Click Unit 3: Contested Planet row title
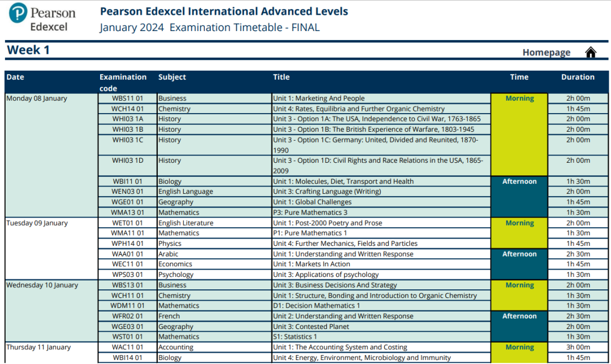 [311, 327]
